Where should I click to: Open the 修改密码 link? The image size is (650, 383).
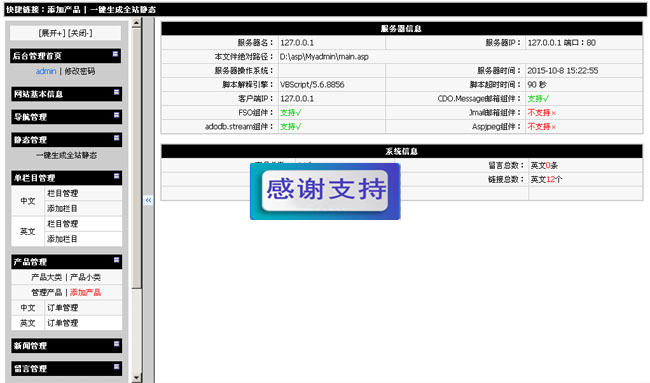(x=80, y=71)
